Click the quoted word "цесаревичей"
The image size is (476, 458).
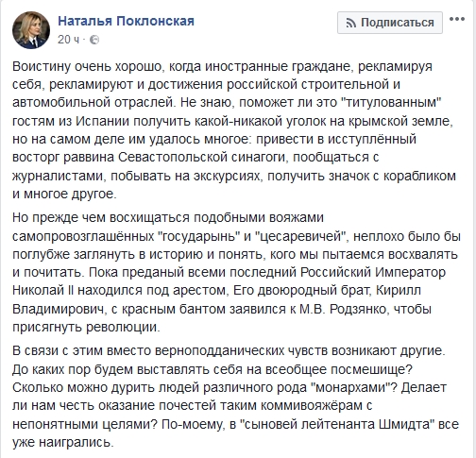coord(305,236)
